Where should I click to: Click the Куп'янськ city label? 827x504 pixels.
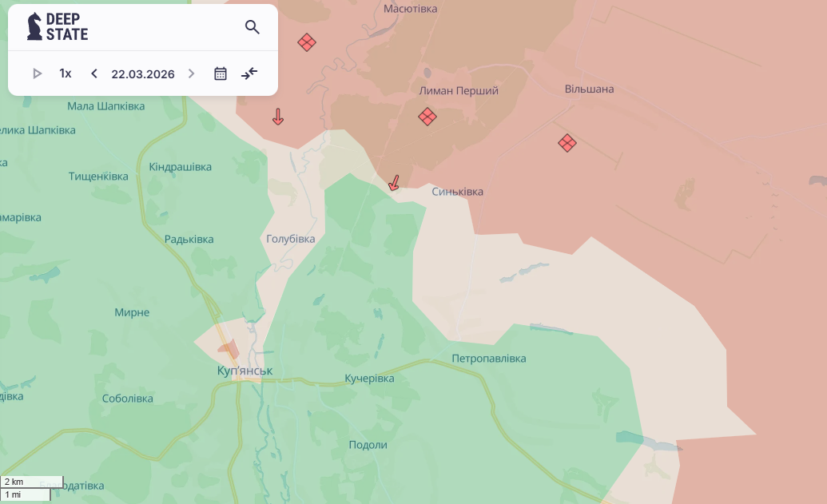coord(245,371)
